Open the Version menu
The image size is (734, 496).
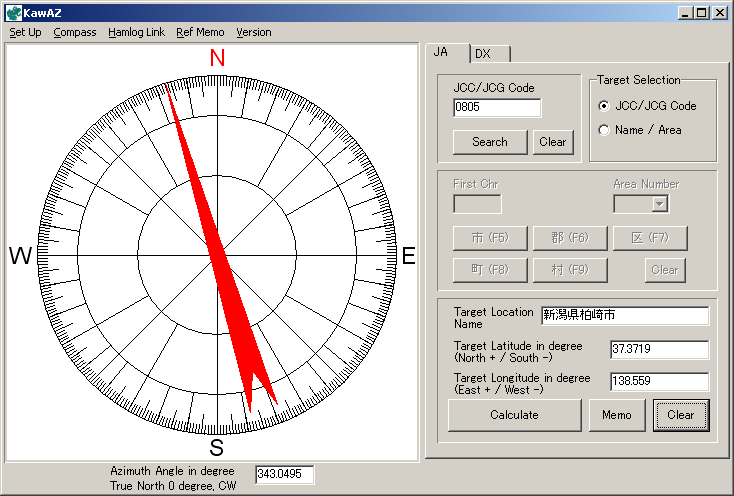click(x=254, y=32)
